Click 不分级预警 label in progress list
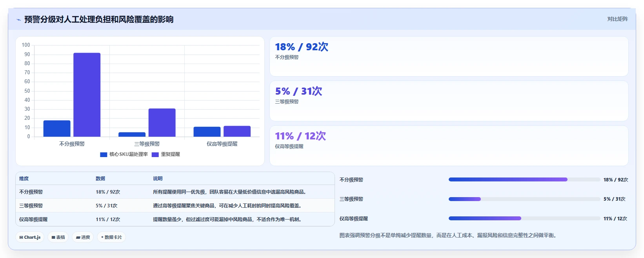The height and width of the screenshot is (258, 644). point(351,180)
